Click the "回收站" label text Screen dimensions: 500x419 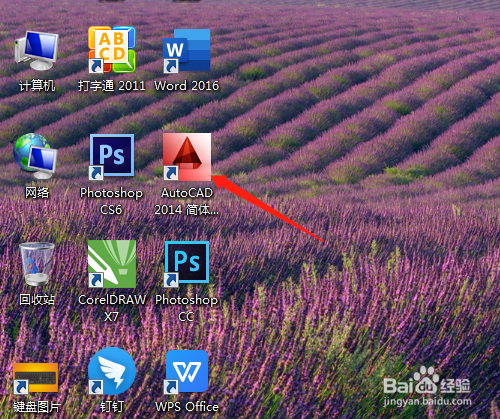[x=37, y=299]
